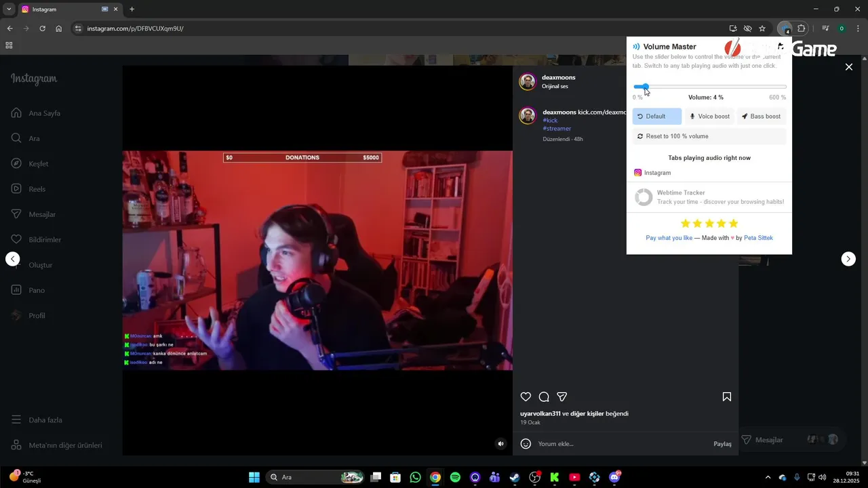Screen dimensions: 868x488
Task: Go to Keşfet explore page
Action: click(x=30, y=163)
